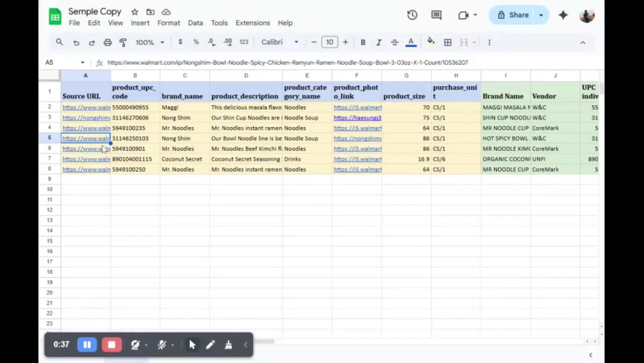Open the comments panel icon
This screenshot has width=644, height=363.
(436, 15)
